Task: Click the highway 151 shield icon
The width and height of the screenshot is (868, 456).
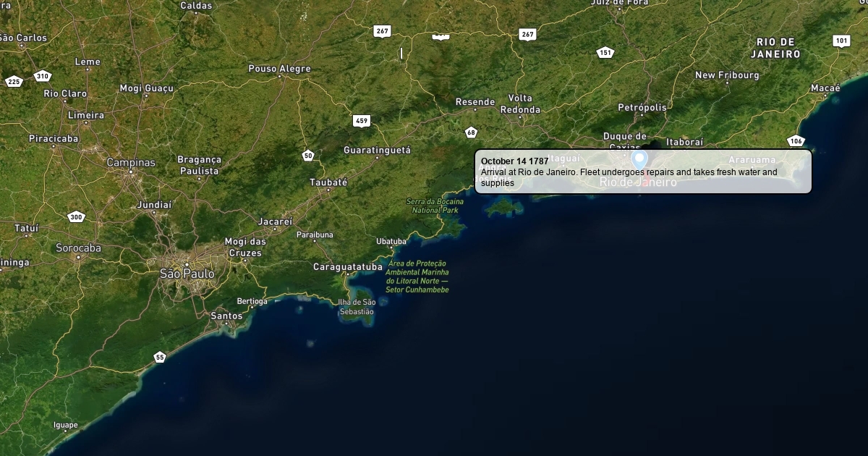Action: coord(605,52)
